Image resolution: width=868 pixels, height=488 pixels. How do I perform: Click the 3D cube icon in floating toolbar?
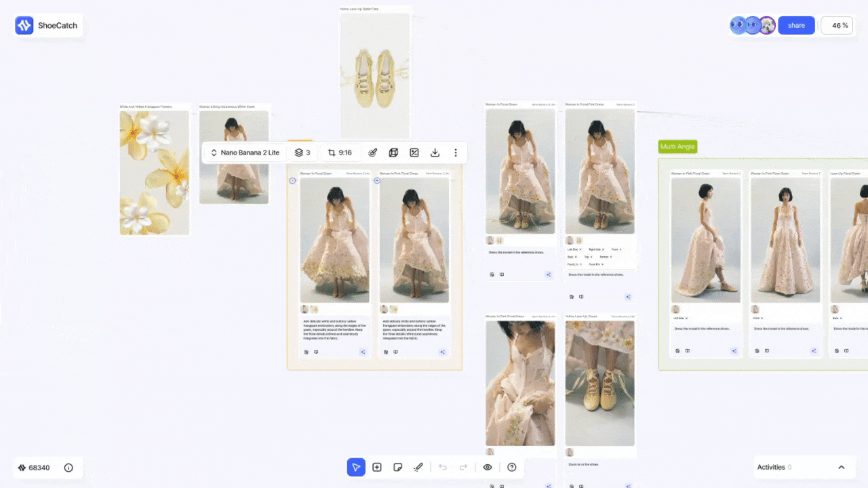pos(393,152)
